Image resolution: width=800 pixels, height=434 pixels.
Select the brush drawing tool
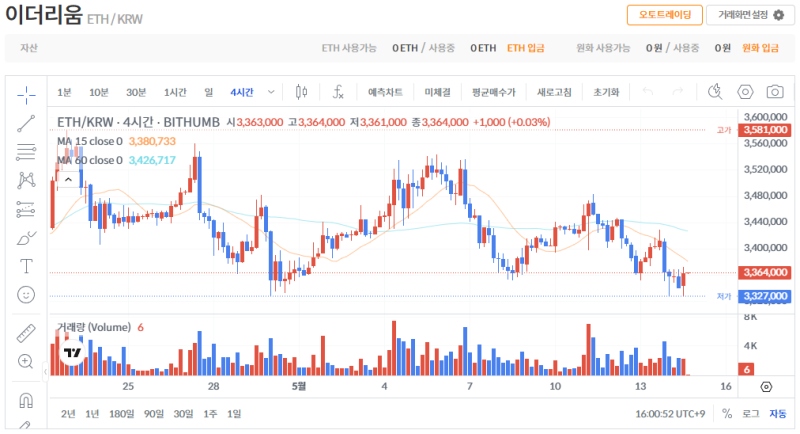coord(26,238)
